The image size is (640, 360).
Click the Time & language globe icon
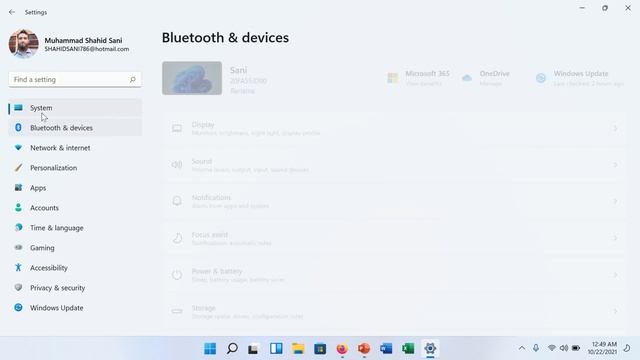click(x=18, y=228)
